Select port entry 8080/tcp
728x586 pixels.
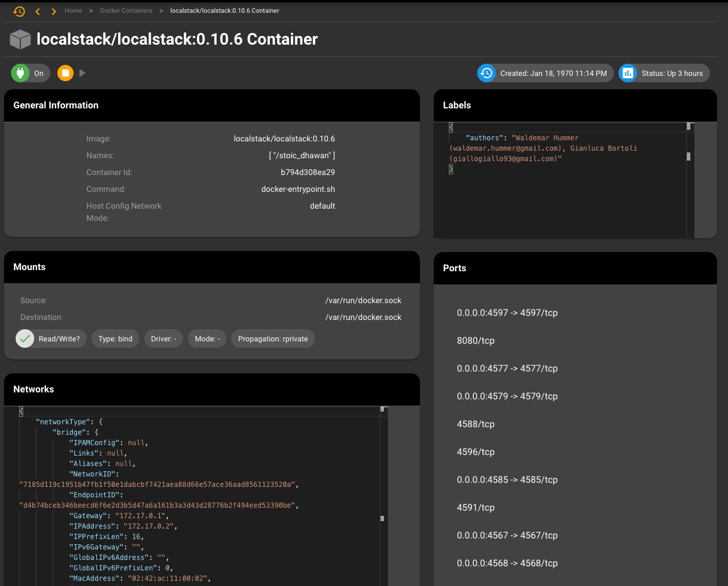[475, 341]
